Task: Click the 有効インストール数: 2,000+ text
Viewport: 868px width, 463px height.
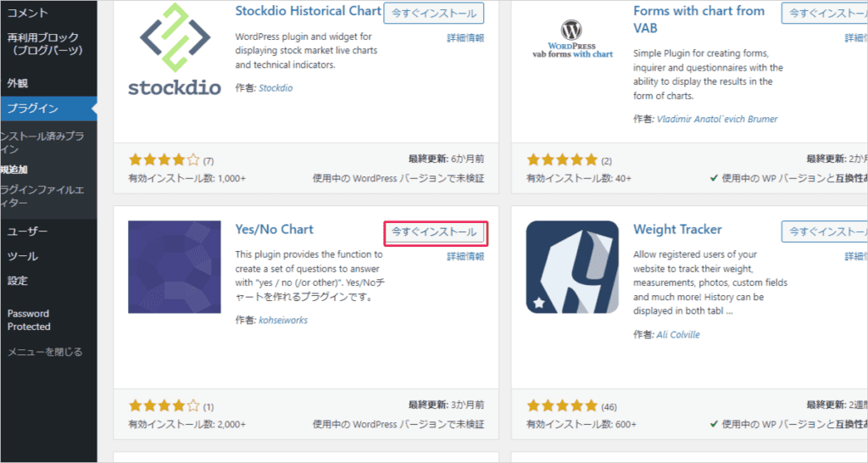Action: 187,424
